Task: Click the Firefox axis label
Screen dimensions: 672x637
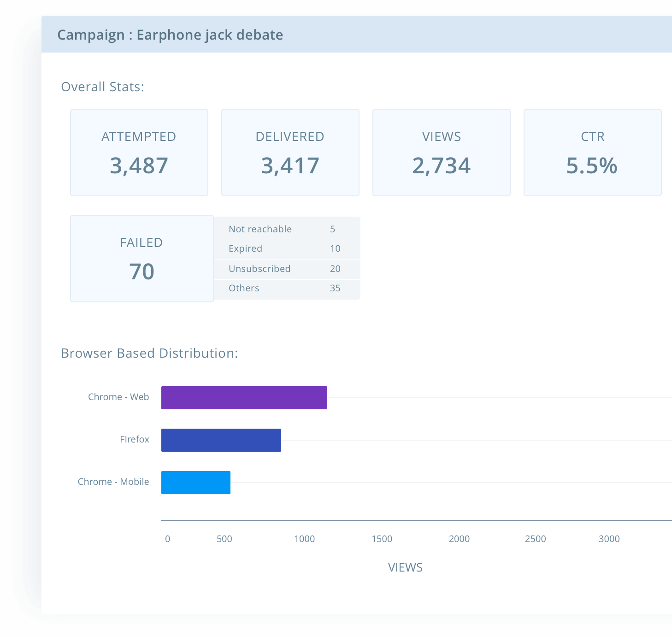Action: click(134, 439)
